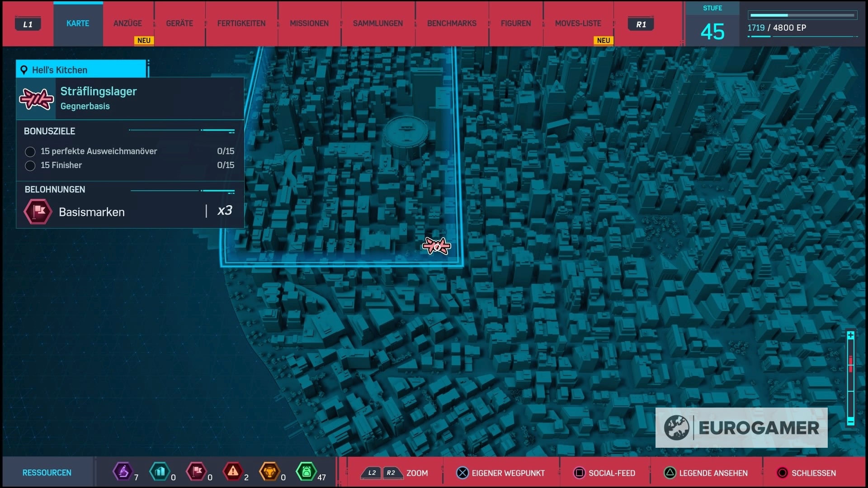Switch to the Anzüge tab
868x488 pixels.
point(128,23)
